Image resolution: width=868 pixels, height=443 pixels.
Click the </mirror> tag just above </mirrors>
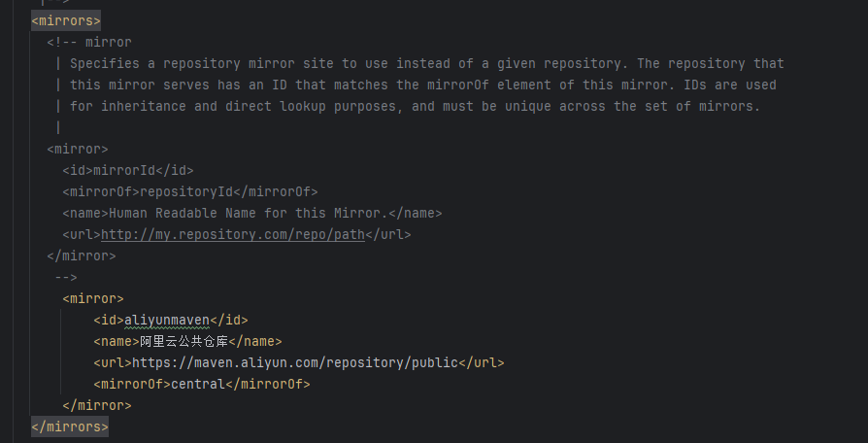tap(96, 405)
